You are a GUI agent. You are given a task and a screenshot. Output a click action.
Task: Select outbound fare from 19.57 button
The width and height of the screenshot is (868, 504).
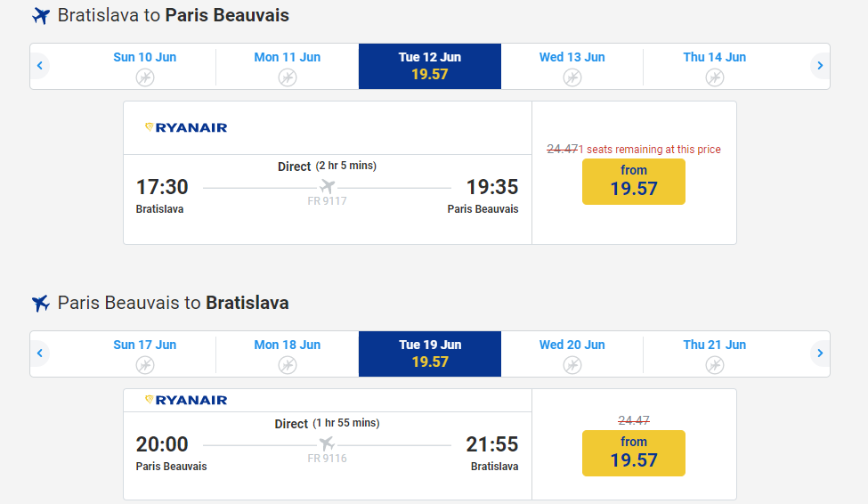(634, 182)
